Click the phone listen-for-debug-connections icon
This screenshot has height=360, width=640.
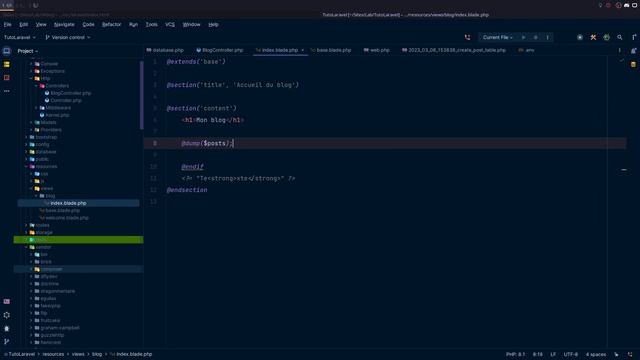click(x=467, y=37)
